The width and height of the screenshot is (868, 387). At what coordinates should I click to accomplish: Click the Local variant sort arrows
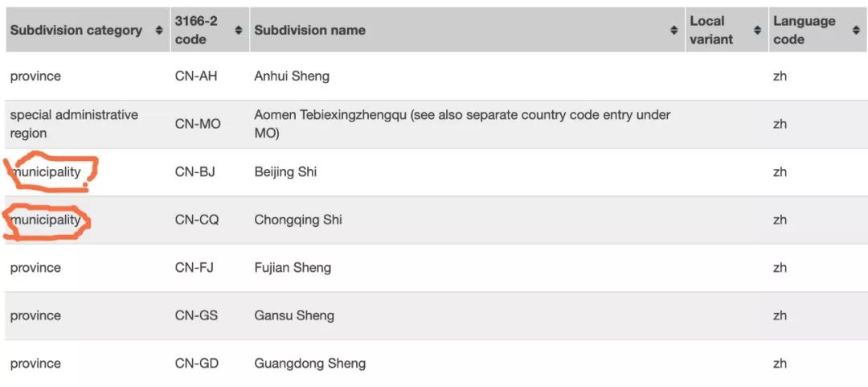pyautogui.click(x=757, y=30)
